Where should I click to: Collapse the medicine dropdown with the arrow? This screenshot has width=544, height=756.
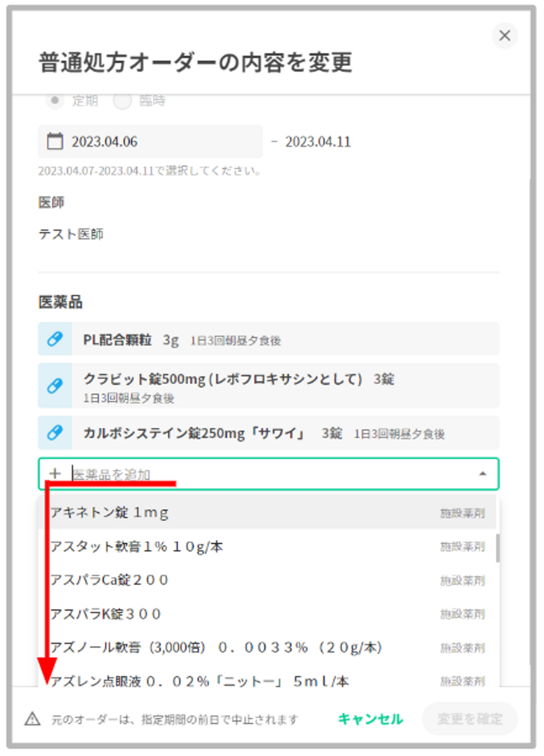pyautogui.click(x=482, y=474)
